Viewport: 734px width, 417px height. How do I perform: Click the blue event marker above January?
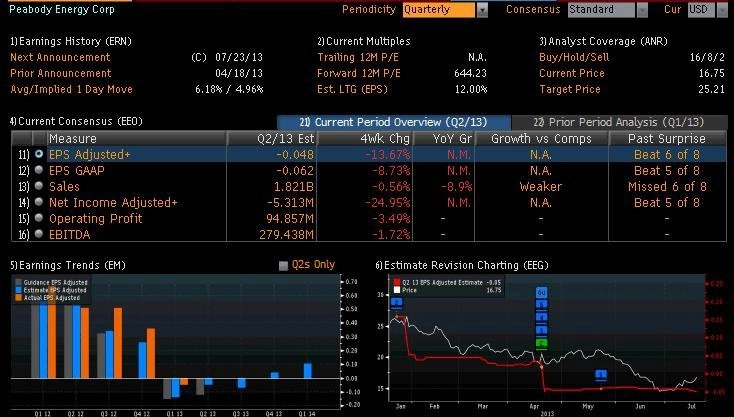(396, 303)
